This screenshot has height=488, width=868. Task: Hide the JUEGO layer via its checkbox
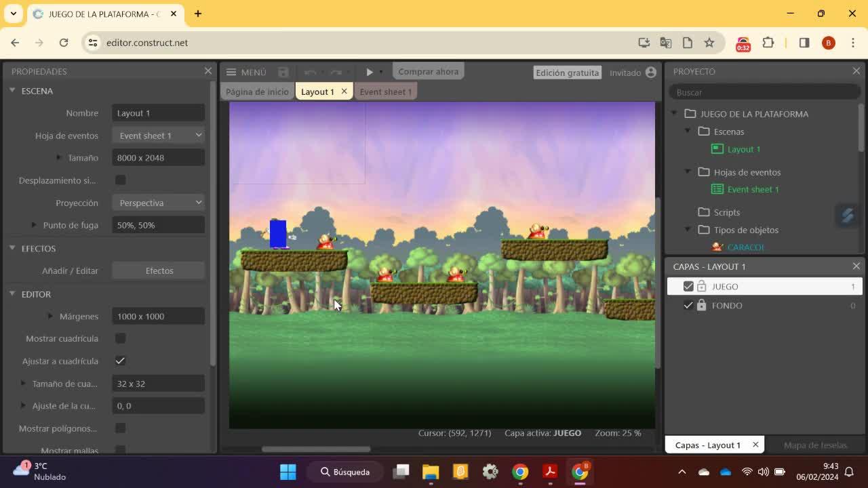pos(688,287)
